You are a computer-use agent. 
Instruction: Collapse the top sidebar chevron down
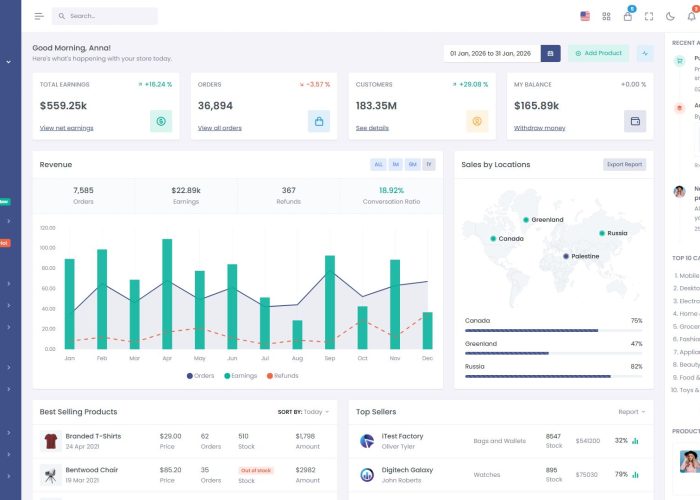[8, 62]
